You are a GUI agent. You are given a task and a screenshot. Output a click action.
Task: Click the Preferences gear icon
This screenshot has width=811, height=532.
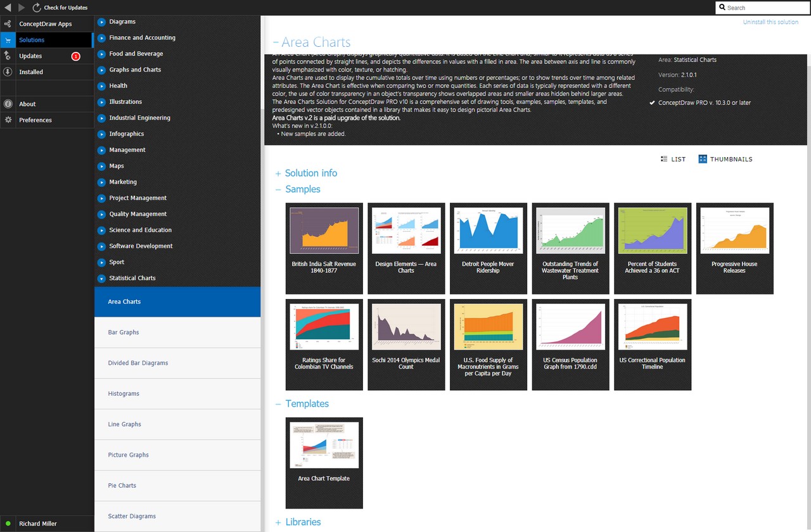pos(8,120)
